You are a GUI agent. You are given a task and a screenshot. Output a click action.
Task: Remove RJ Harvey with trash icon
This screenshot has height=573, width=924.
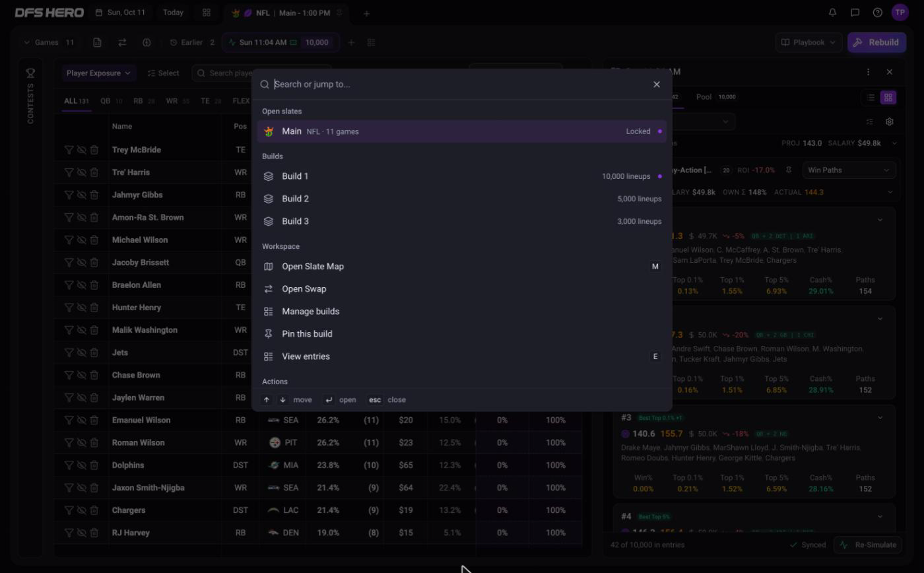(94, 533)
